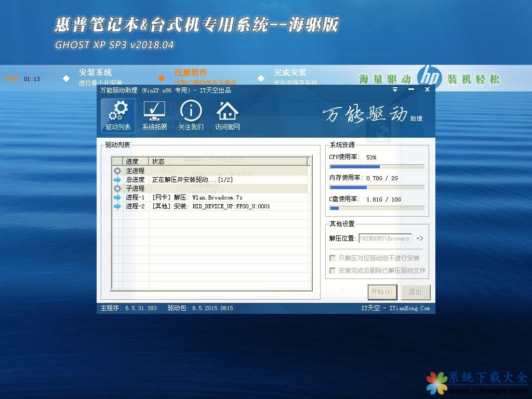Image resolution: width=532 pixels, height=399 pixels.
Task: Click the 进度 column header
Action: [136, 161]
